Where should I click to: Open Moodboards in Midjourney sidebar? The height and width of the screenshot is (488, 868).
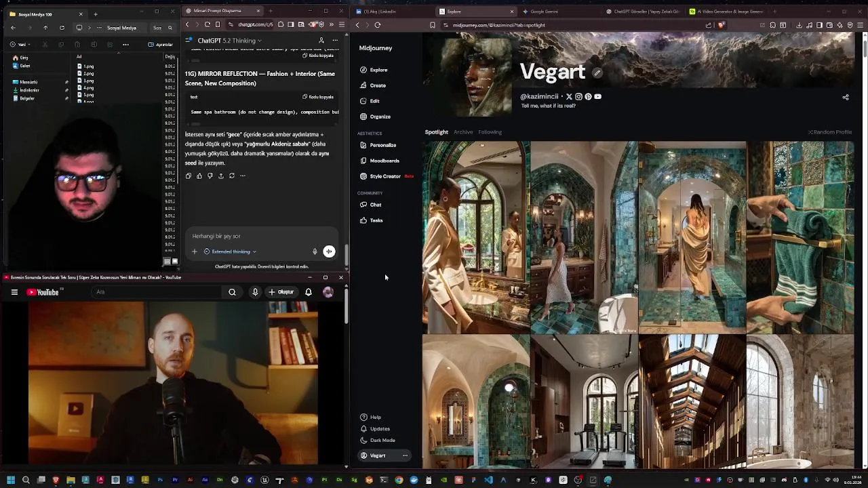[380, 161]
